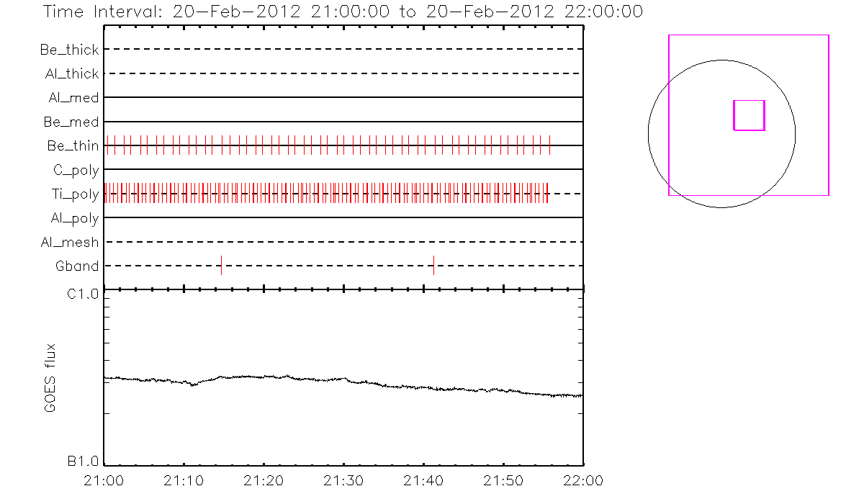Select the Al_poly filter label
The image size is (864, 504).
pyautogui.click(x=75, y=218)
